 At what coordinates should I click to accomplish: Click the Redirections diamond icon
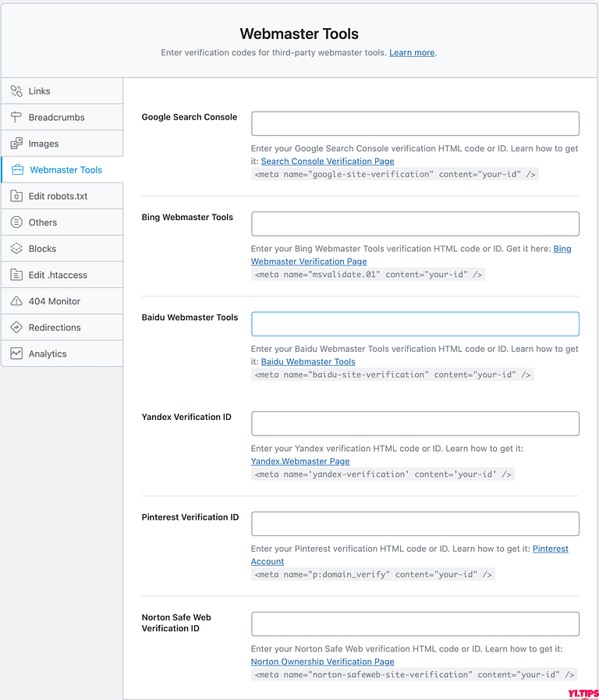pos(16,327)
